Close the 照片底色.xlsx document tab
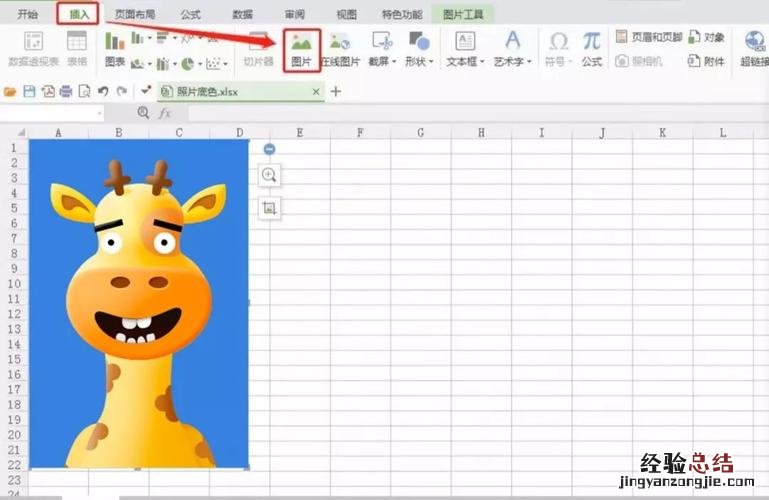Image resolution: width=769 pixels, height=500 pixels. [x=316, y=91]
